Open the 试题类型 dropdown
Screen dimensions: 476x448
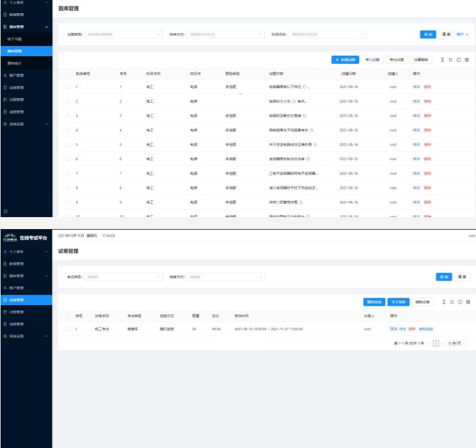[x=123, y=35]
